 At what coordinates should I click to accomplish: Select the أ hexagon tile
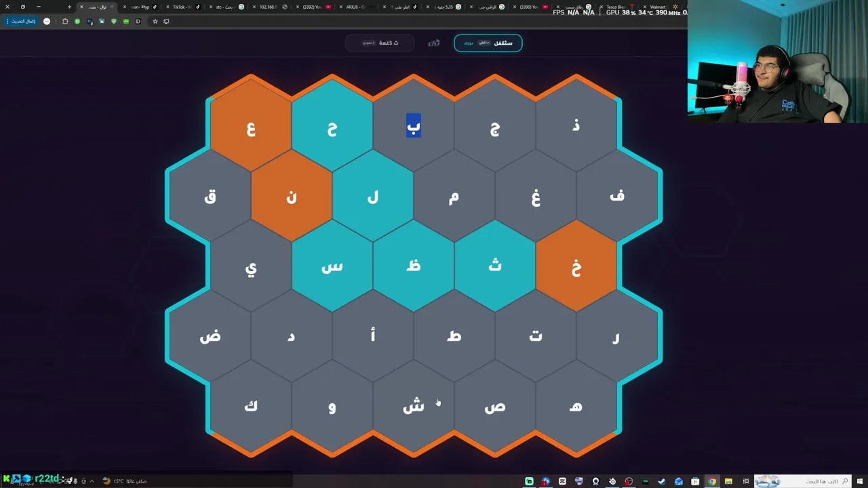(373, 337)
